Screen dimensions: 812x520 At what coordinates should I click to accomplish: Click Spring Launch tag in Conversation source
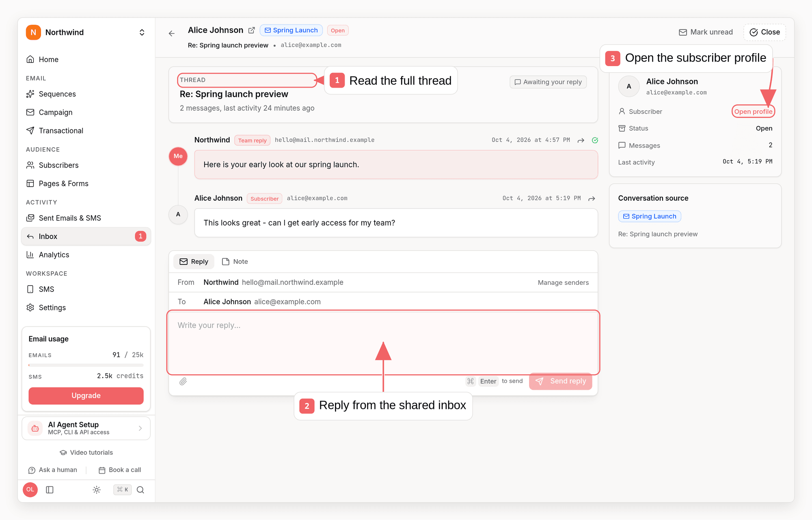pyautogui.click(x=650, y=217)
